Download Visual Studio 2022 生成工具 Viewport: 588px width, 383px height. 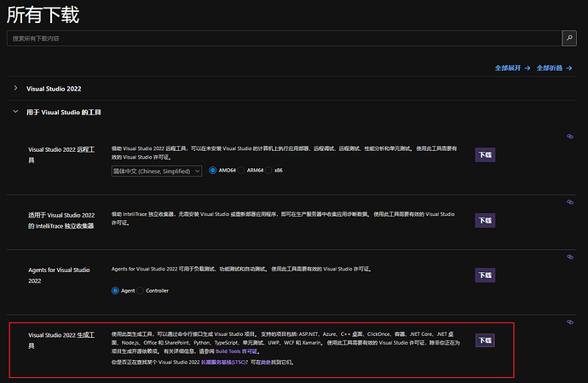click(485, 340)
